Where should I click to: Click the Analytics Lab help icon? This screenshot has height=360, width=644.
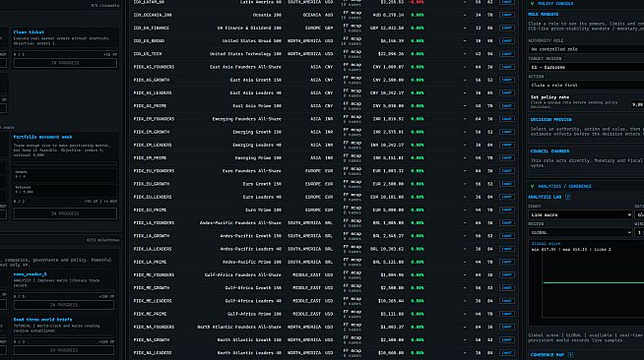(x=568, y=197)
